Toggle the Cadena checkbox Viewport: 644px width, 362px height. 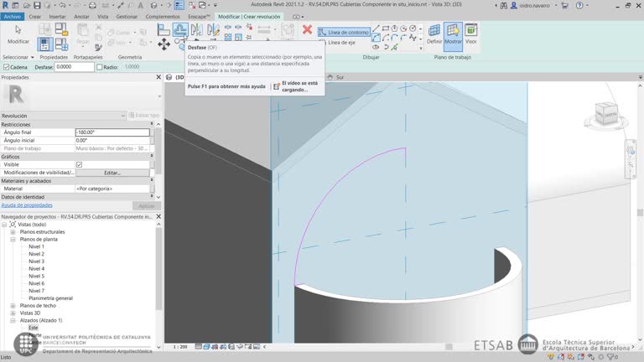coord(7,67)
